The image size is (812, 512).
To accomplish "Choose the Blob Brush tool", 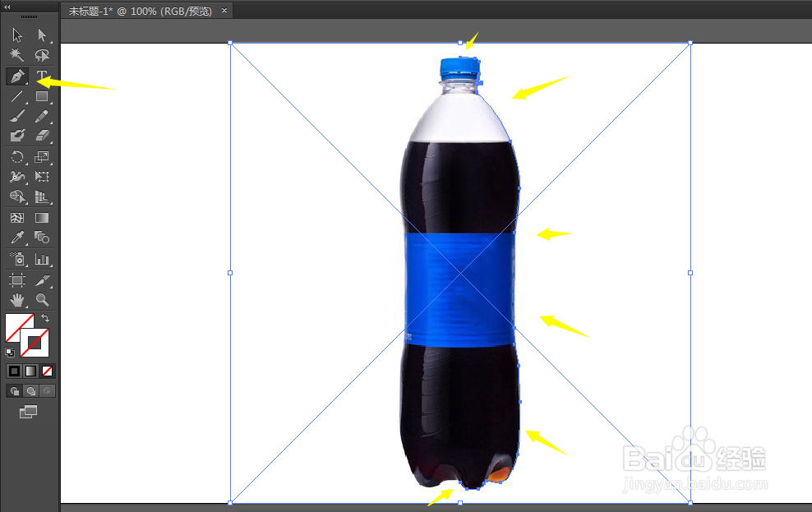I will (17, 136).
